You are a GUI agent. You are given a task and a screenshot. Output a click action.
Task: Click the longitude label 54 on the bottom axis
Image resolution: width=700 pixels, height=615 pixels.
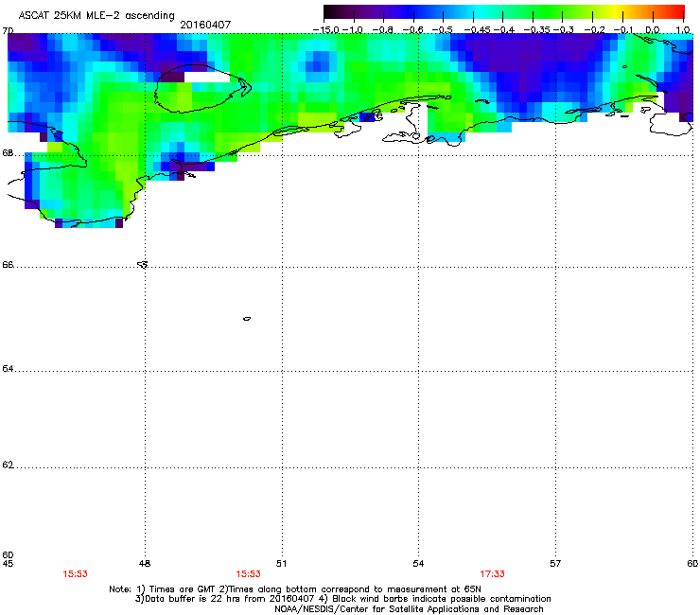pos(418,564)
